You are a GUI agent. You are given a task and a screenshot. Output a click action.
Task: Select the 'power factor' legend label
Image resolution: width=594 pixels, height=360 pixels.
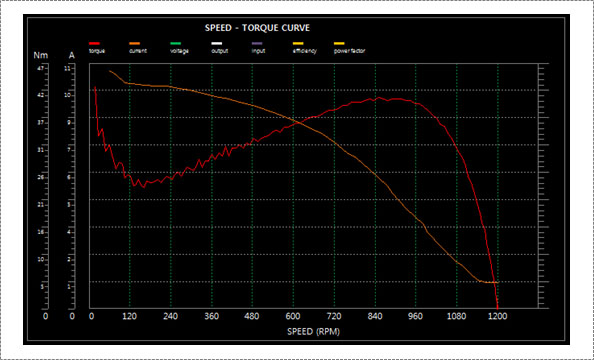[x=349, y=51]
